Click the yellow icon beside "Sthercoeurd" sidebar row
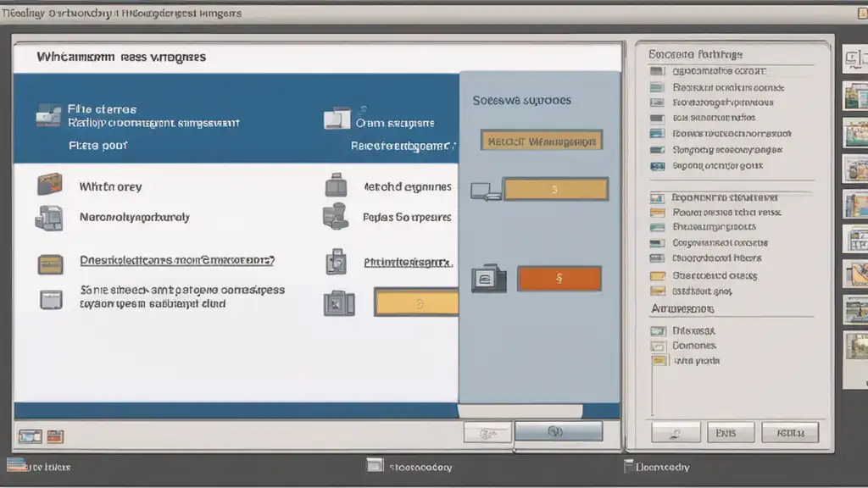Viewport: 868px width, 488px height. click(658, 276)
